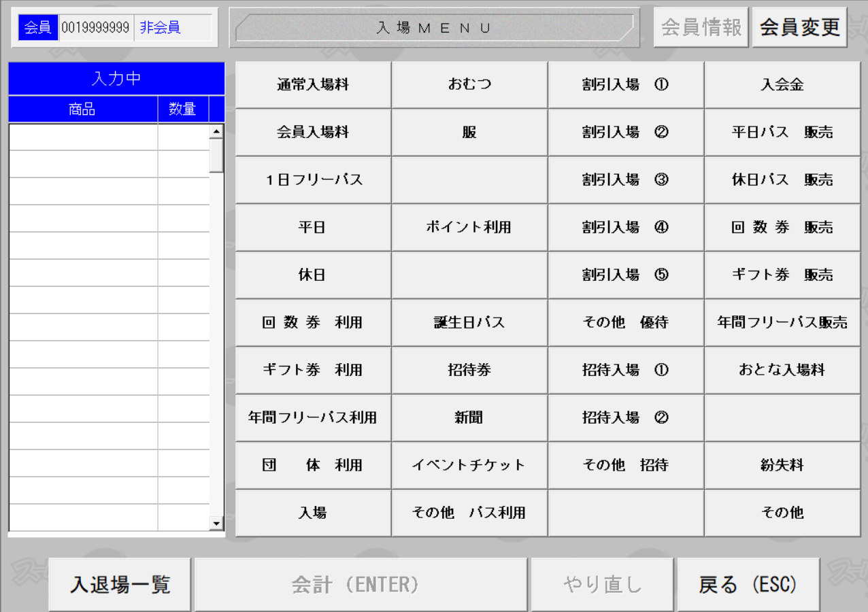Select 入会金 button

click(x=782, y=85)
